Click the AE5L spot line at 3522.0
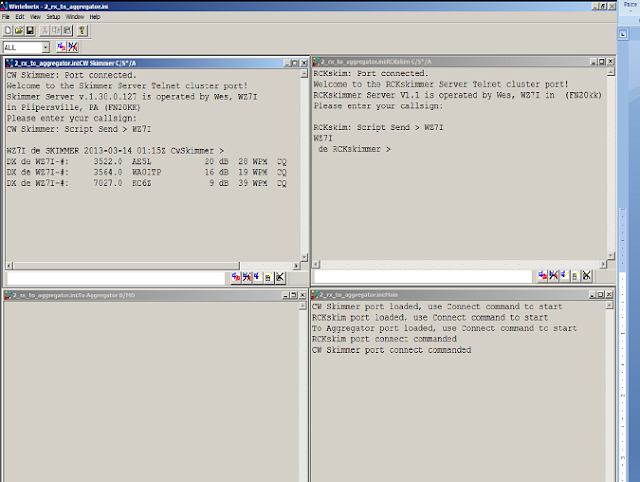The height and width of the screenshot is (482, 640). [147, 162]
